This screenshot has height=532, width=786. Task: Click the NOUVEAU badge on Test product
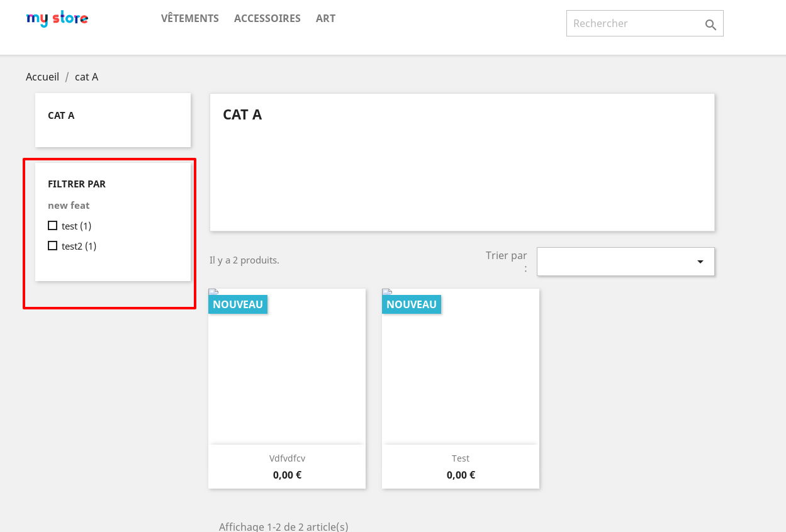pos(412,304)
